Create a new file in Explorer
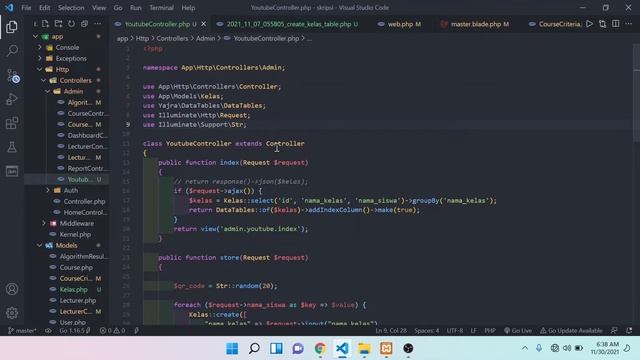 pos(45,24)
